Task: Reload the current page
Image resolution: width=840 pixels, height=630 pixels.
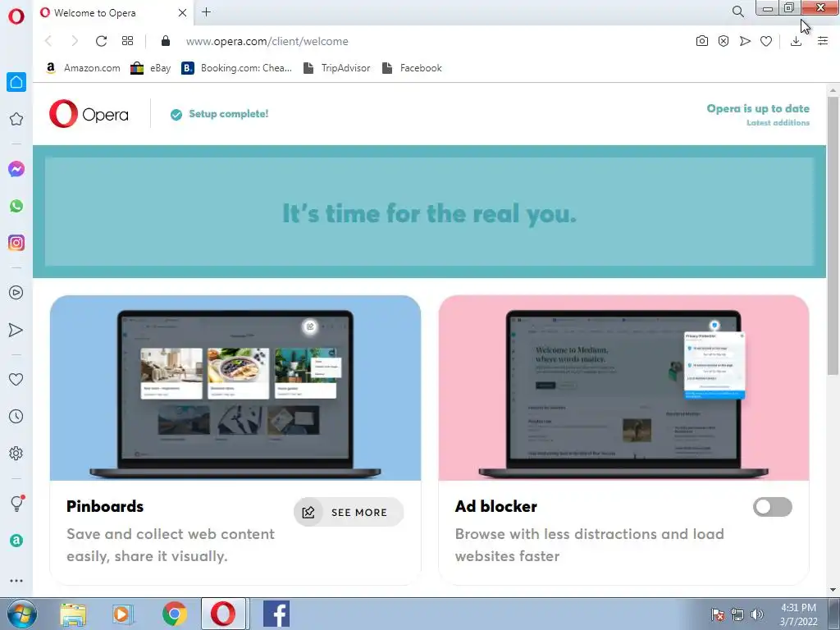Action: (x=101, y=41)
